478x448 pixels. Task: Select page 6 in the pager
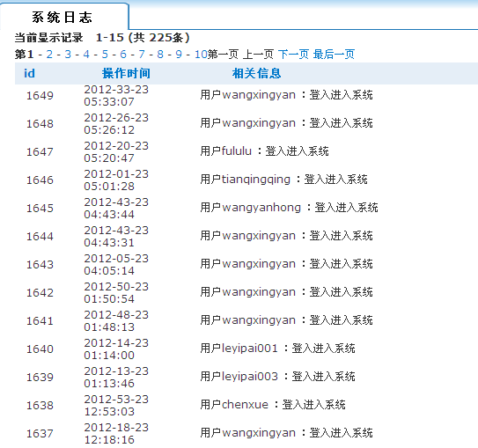click(123, 55)
